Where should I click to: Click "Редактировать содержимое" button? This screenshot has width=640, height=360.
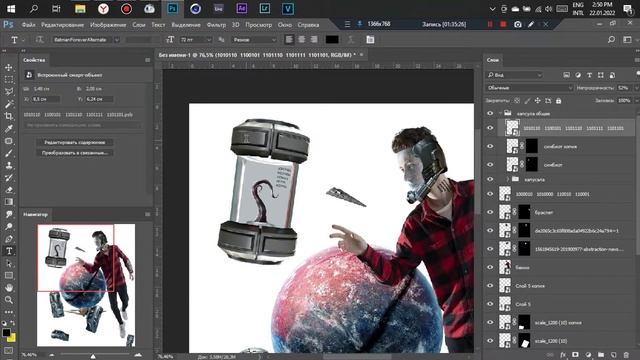tap(75, 142)
